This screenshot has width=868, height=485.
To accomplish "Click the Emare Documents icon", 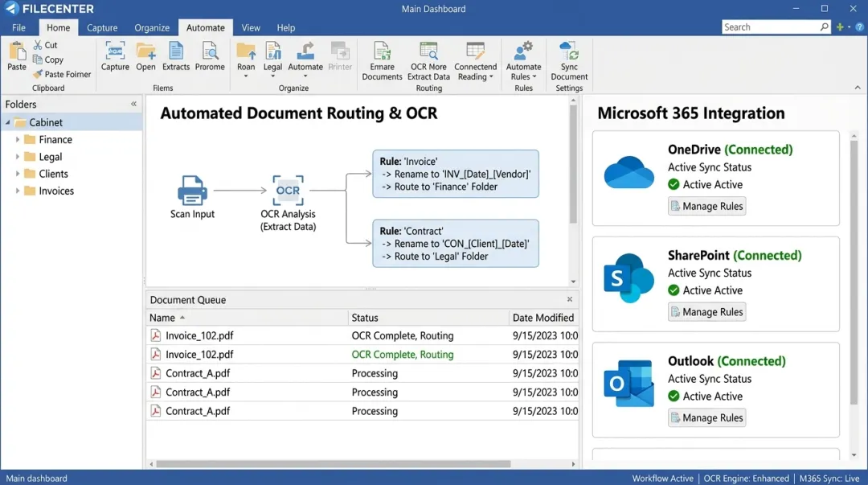I will pyautogui.click(x=382, y=51).
